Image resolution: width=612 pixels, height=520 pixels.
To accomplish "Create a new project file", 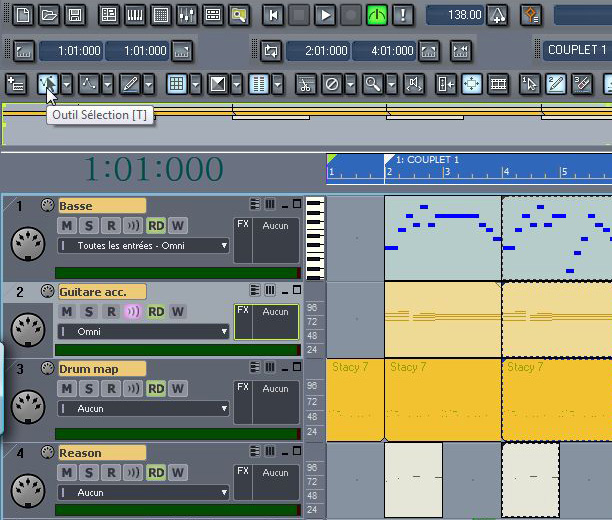I will coord(23,15).
